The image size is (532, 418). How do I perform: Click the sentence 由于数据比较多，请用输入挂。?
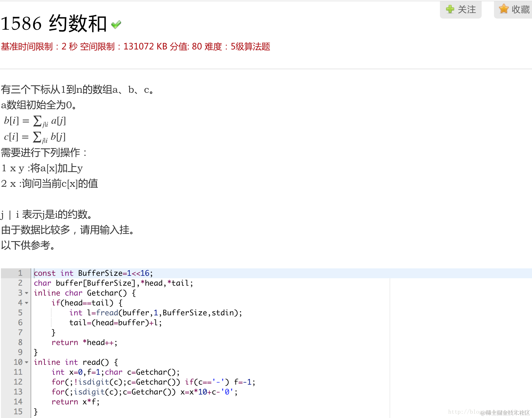point(68,230)
